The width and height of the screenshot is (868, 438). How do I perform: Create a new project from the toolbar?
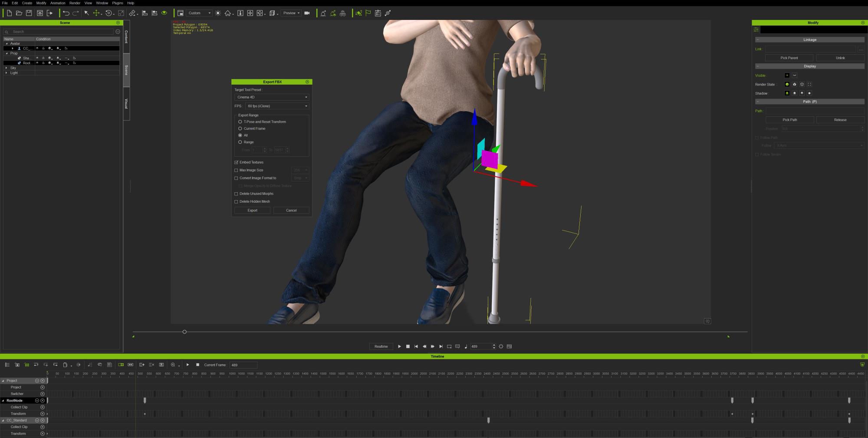pyautogui.click(x=9, y=13)
